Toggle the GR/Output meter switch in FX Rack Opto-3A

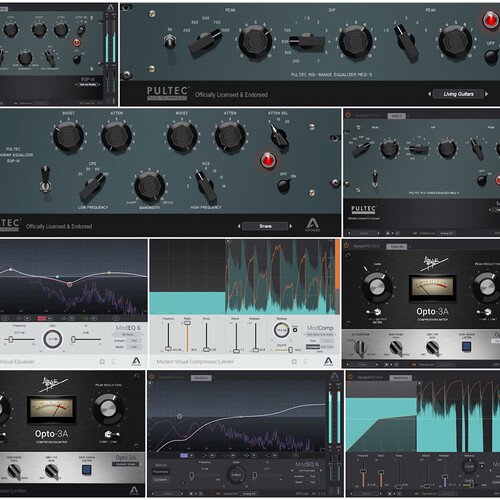pos(375,312)
